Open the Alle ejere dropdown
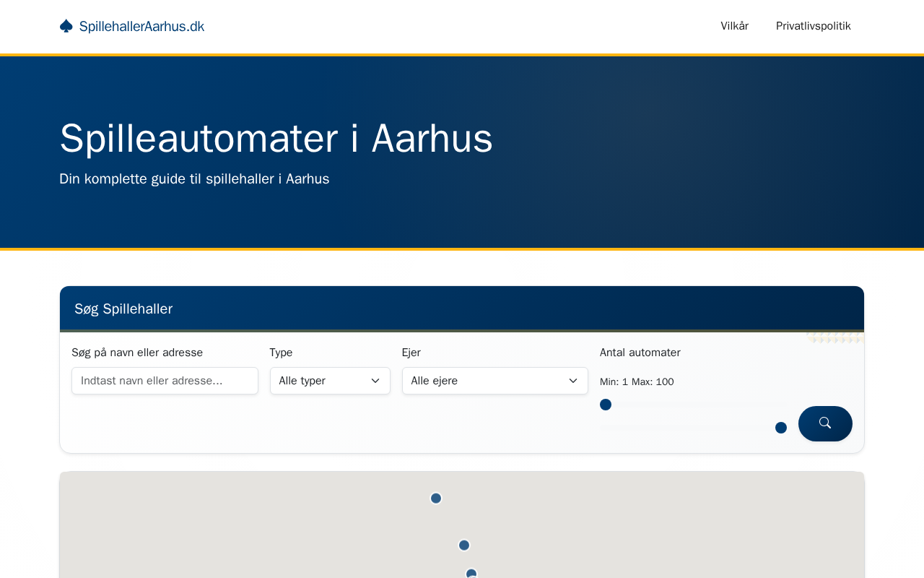The width and height of the screenshot is (924, 578). point(494,381)
